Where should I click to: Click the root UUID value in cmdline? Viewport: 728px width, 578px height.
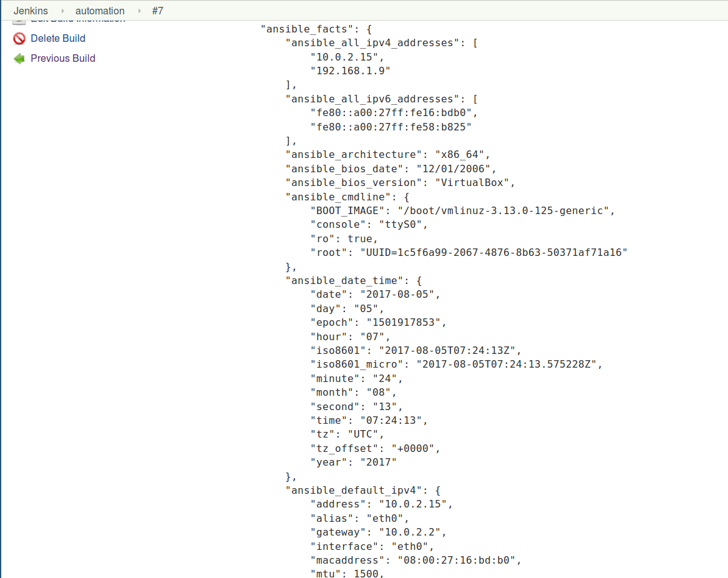pyautogui.click(x=493, y=252)
